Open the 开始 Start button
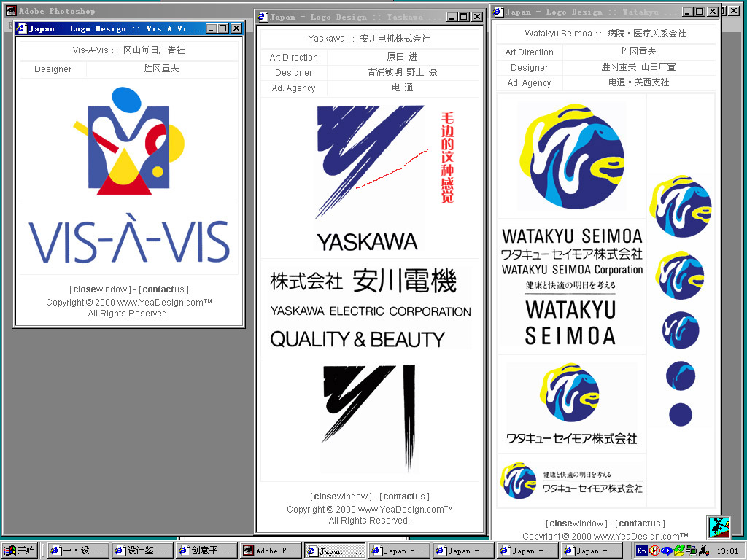747x560 pixels. [x=21, y=551]
